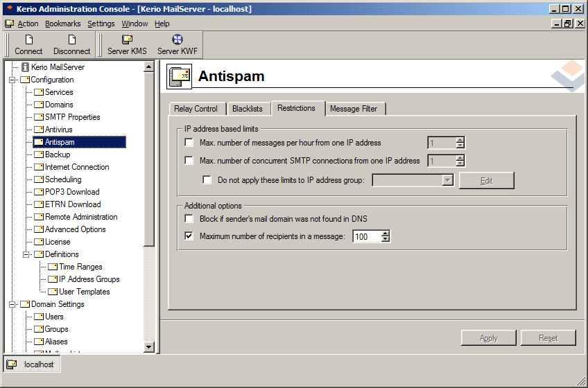
Task: Collapse the Configuration tree node
Action: tap(12, 80)
